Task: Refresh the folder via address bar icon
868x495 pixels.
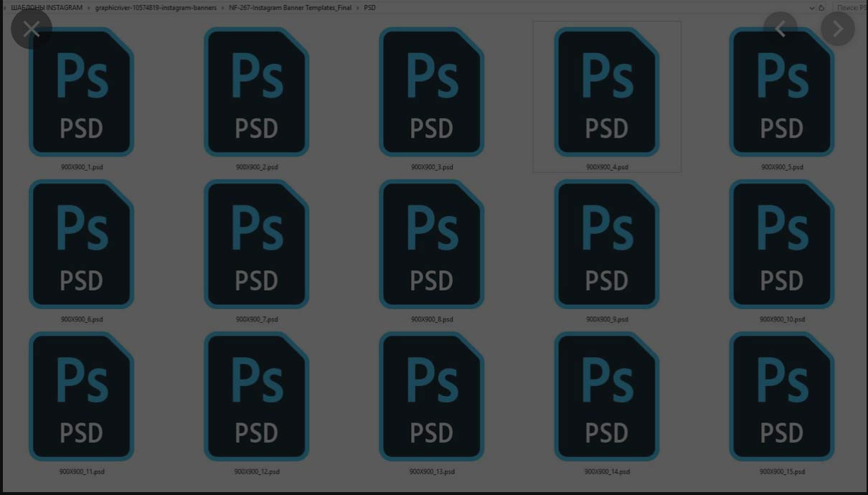Action: [x=821, y=7]
